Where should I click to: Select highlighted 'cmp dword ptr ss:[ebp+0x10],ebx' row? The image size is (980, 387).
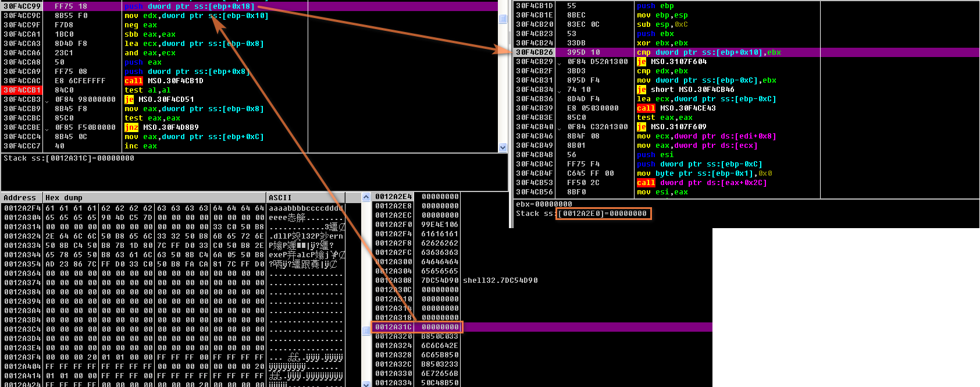click(x=747, y=52)
